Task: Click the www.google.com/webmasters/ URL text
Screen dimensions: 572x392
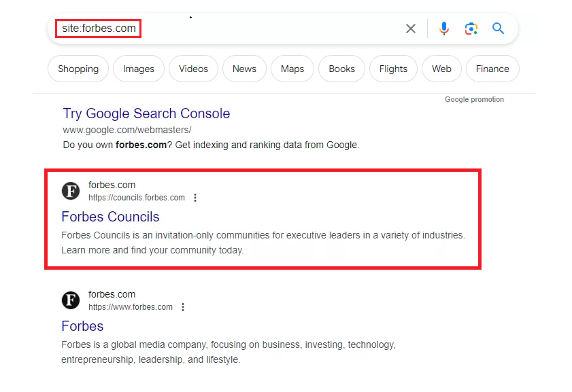Action: (x=127, y=130)
